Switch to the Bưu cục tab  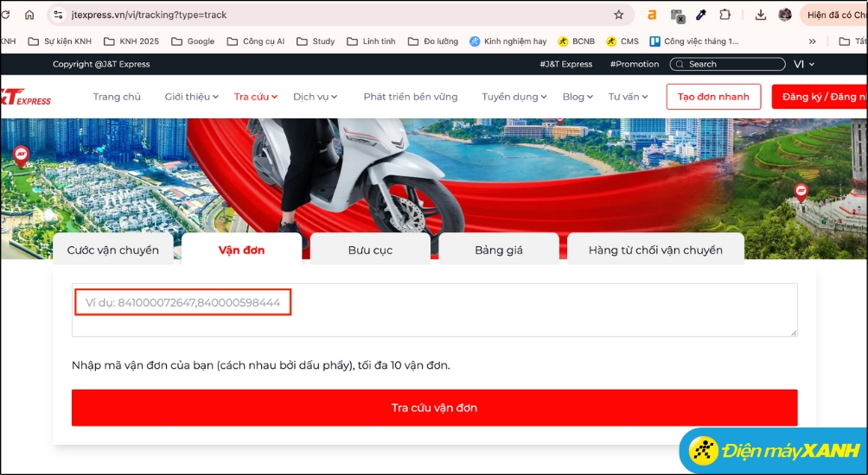tap(370, 250)
